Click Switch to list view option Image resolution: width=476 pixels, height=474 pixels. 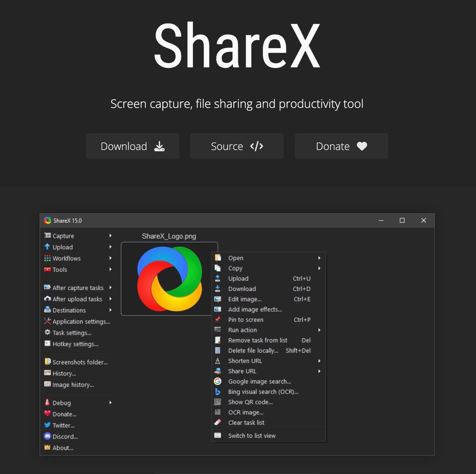[x=252, y=436]
